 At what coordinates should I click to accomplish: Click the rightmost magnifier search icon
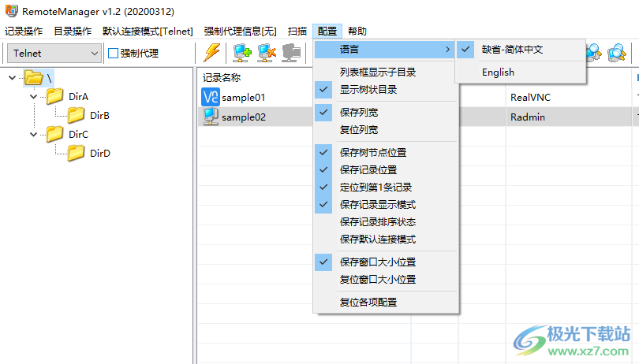pyautogui.click(x=617, y=53)
